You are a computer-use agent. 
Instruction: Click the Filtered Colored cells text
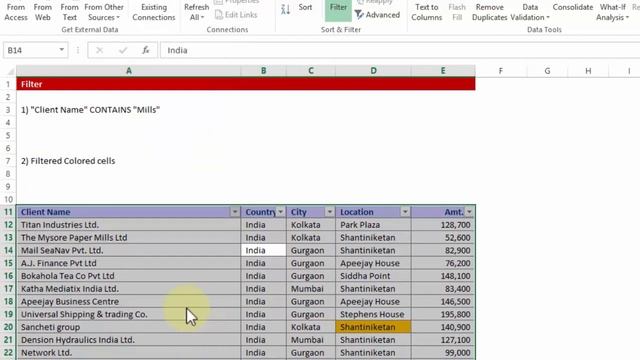(x=68, y=161)
